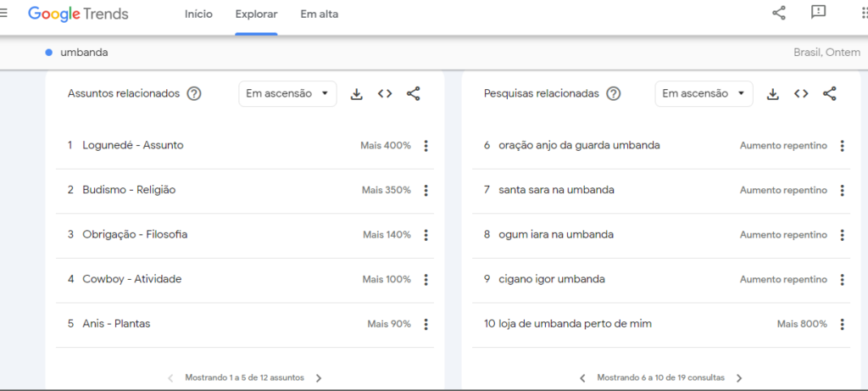Download the Assuntos relacionados data as CSV
The image size is (868, 391).
(357, 94)
